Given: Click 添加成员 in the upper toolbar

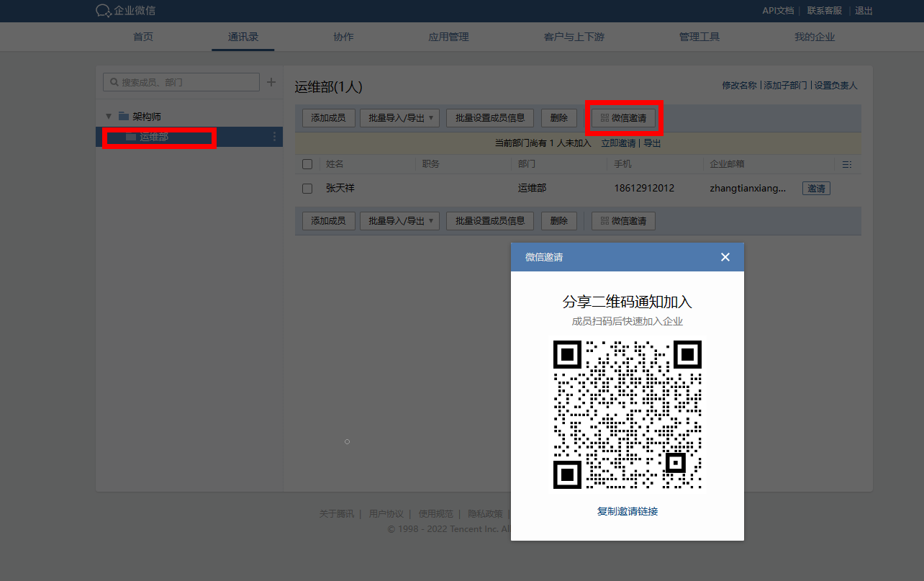Looking at the screenshot, I should click(x=328, y=118).
